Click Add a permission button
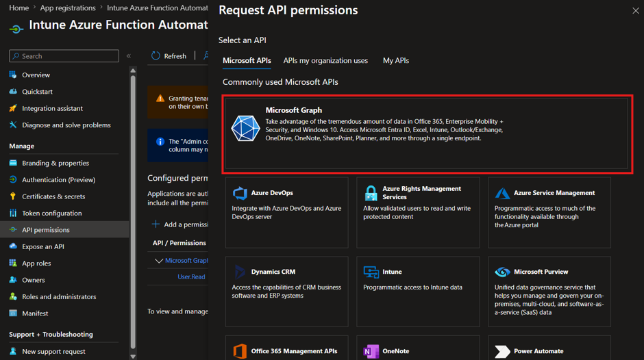 point(180,224)
